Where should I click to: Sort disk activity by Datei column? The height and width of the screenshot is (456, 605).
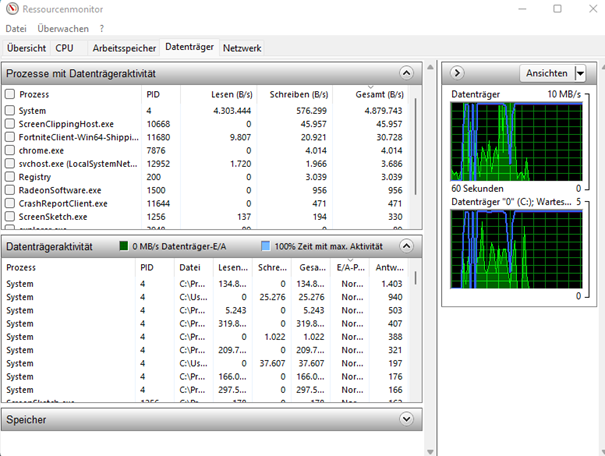coord(193,267)
